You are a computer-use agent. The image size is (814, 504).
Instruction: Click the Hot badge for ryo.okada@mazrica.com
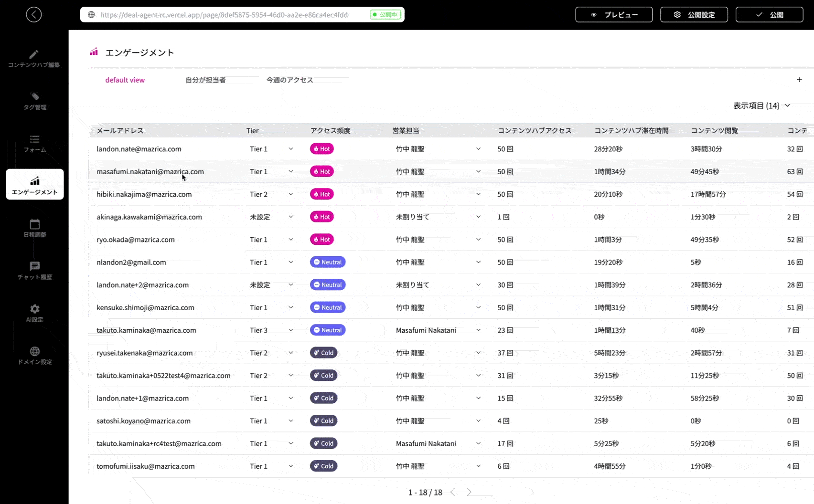321,240
